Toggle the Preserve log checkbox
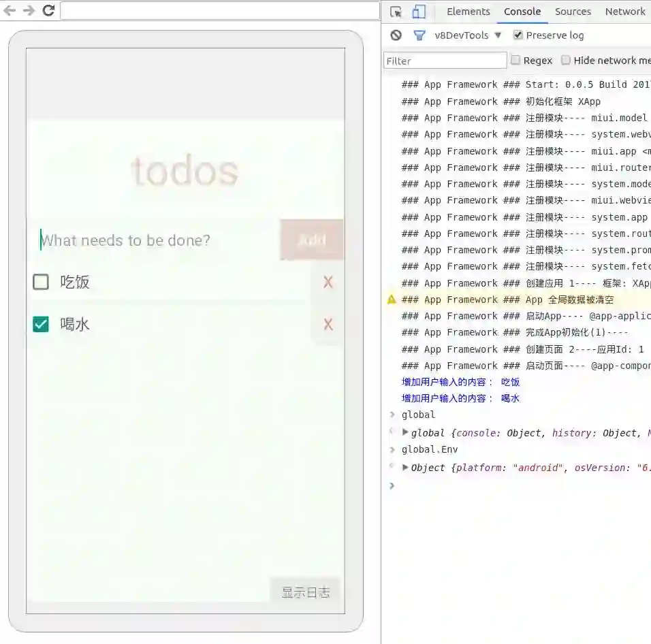 coord(518,35)
